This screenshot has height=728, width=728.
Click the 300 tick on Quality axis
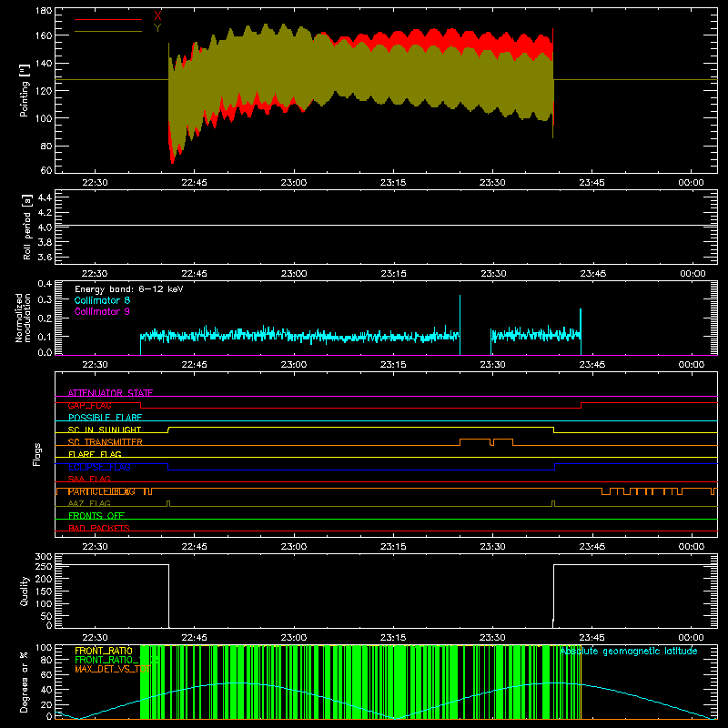[44, 557]
